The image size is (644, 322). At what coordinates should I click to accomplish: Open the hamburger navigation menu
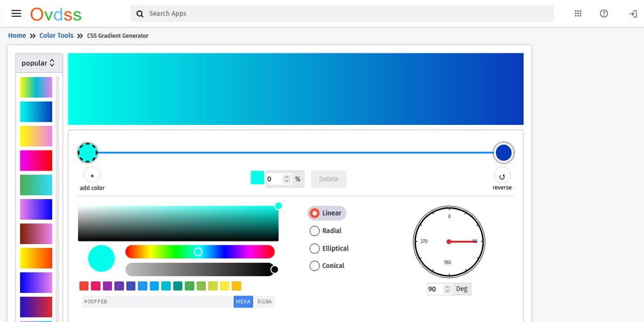[17, 14]
